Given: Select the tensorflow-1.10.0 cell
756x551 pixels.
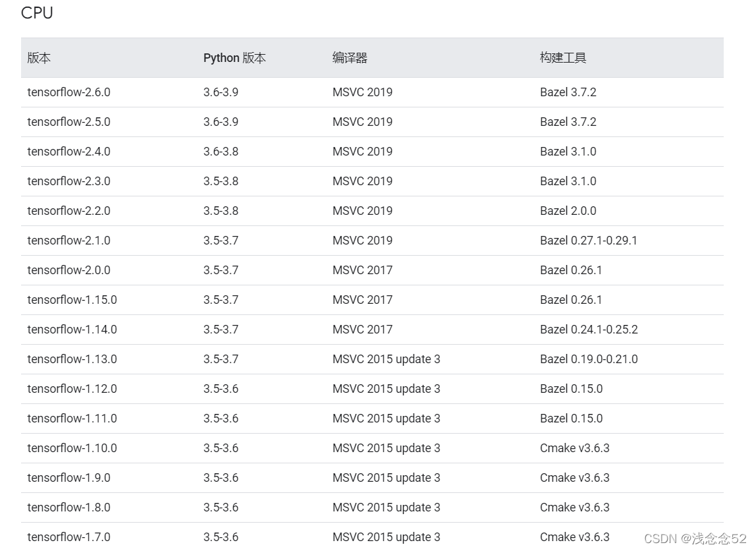Looking at the screenshot, I should tap(72, 448).
